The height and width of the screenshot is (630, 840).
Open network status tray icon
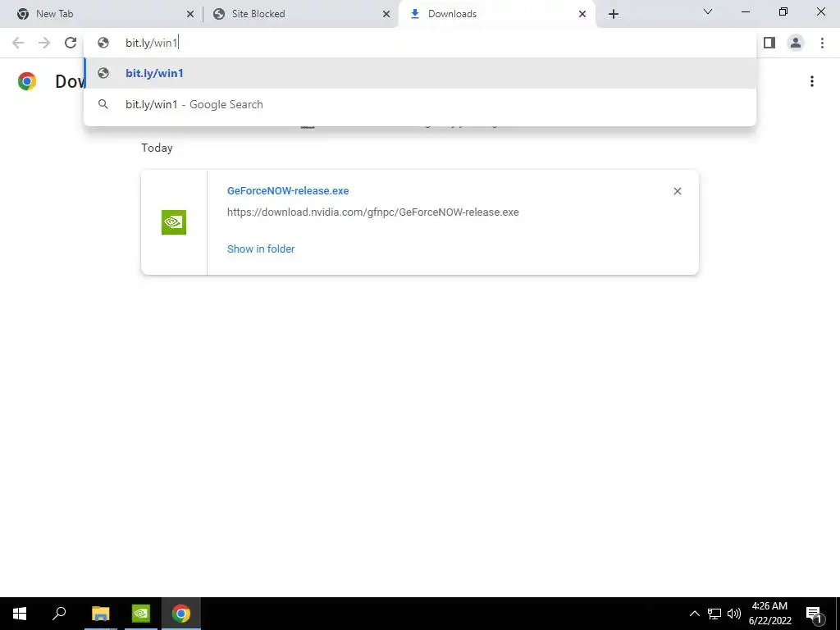point(714,614)
